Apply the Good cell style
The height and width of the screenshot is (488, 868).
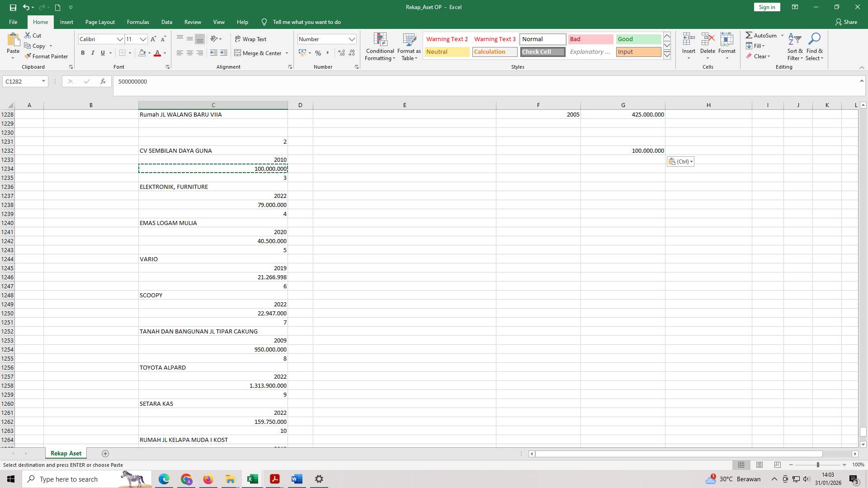[x=638, y=39]
